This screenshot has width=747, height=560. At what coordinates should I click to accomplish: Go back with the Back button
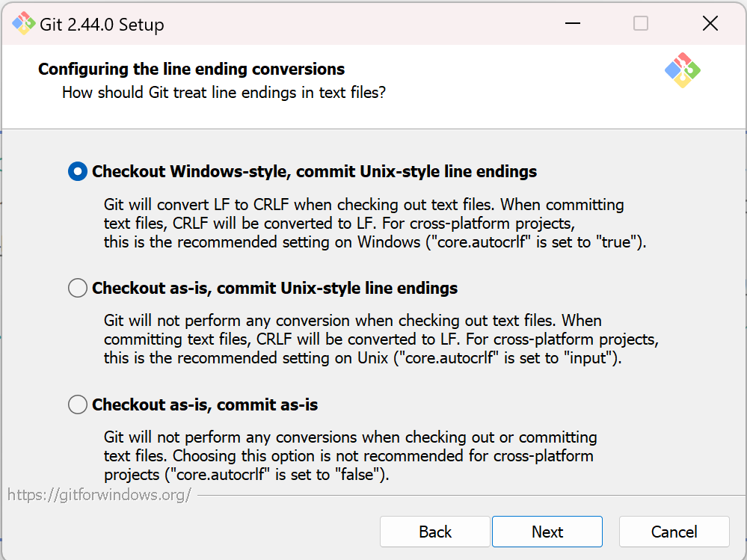click(x=435, y=532)
